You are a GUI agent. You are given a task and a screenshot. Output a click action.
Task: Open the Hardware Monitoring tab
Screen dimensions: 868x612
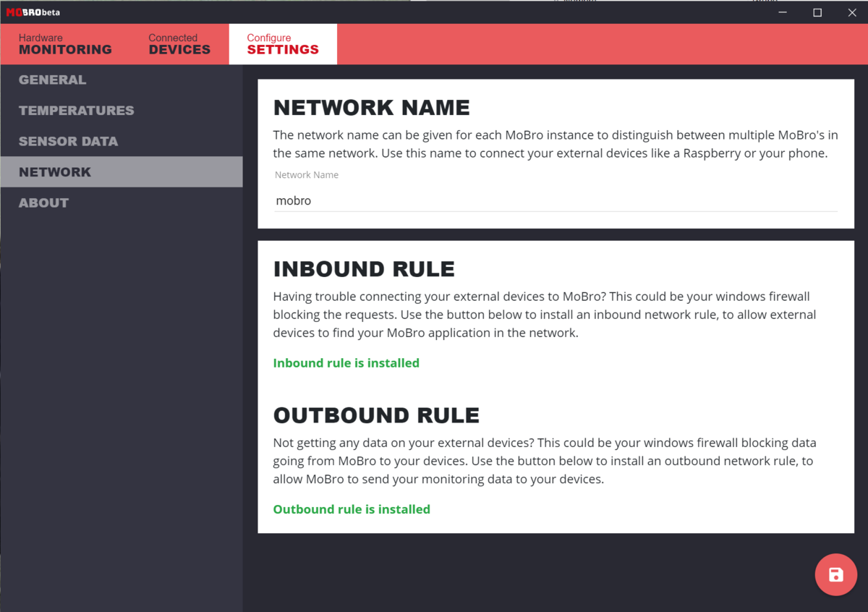(65, 44)
